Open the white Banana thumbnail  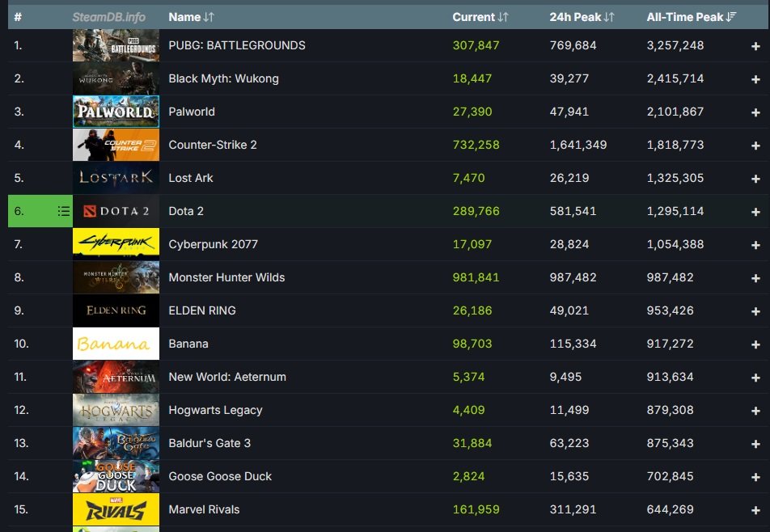coord(116,344)
